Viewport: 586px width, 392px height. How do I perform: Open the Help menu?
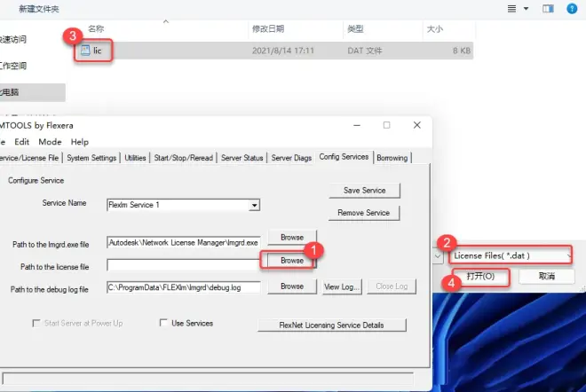[80, 142]
